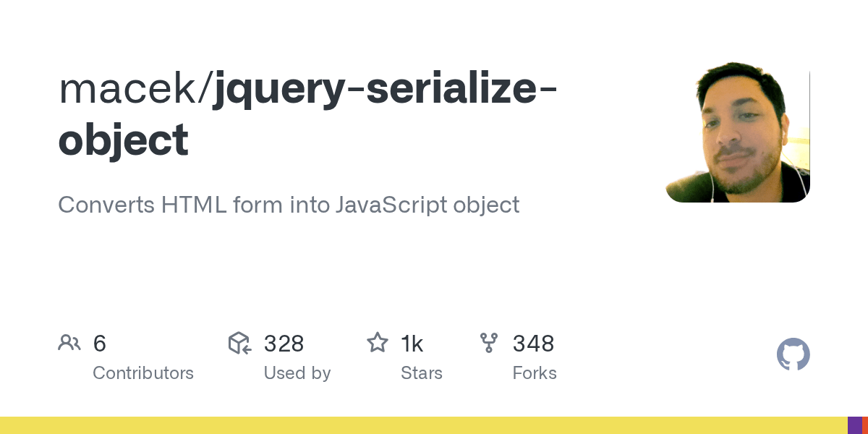Click the "328" used by count
This screenshot has height=434, width=868.
click(284, 343)
